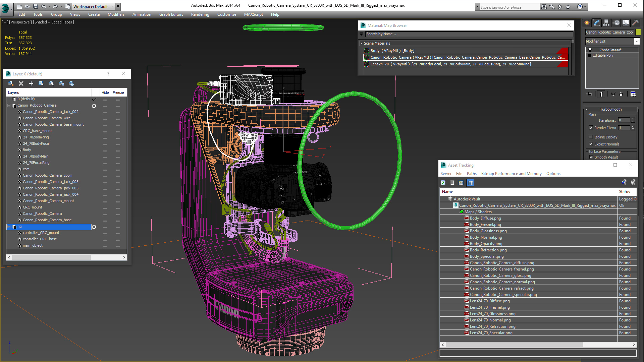
Task: Click Table View icon in Asset Tracking
Action: pyautogui.click(x=471, y=183)
